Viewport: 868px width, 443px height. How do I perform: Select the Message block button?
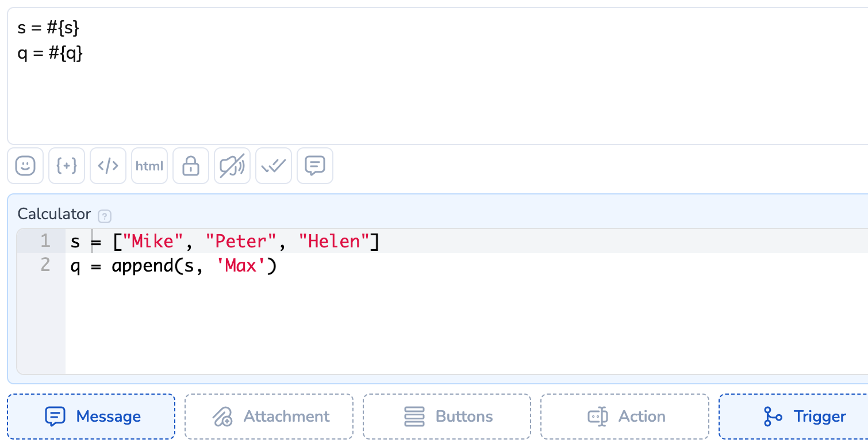91,417
